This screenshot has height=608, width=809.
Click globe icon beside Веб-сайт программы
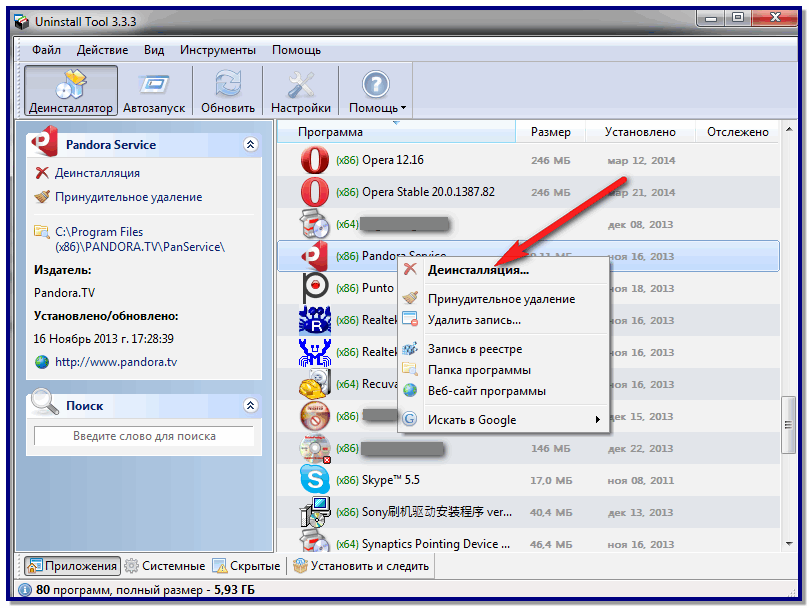(x=410, y=390)
